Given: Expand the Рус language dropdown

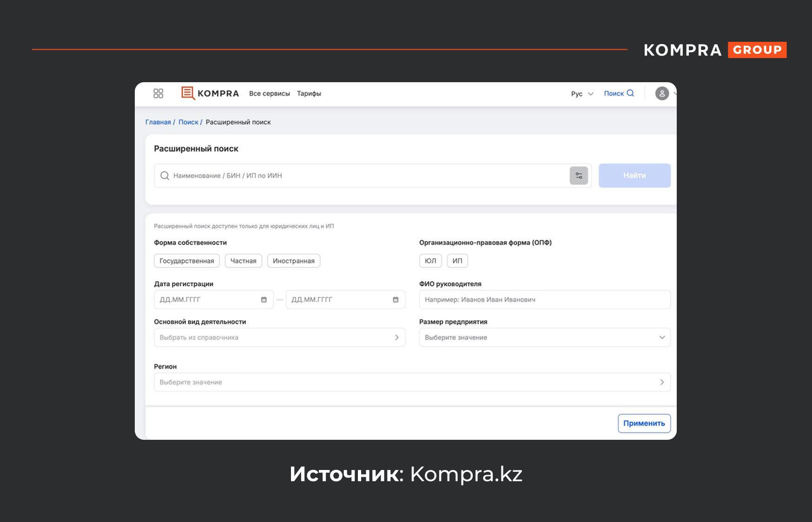Looking at the screenshot, I should (x=582, y=94).
